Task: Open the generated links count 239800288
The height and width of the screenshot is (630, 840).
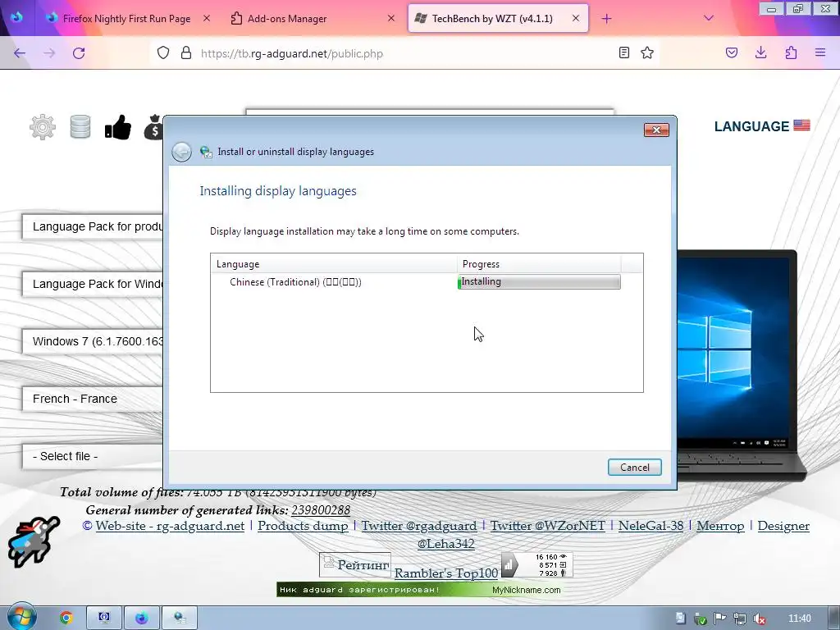Action: coord(321,510)
